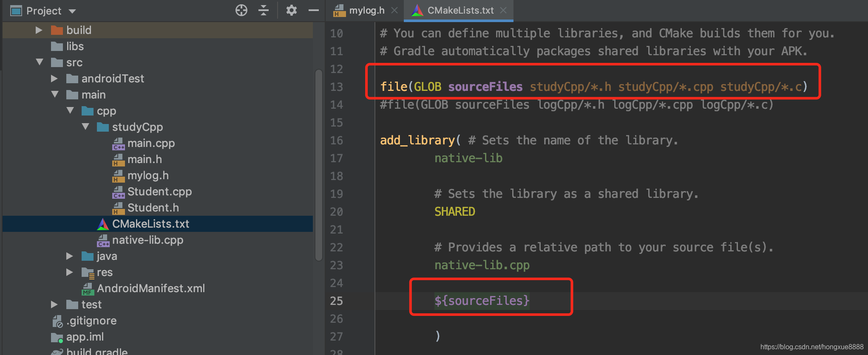Collapse the main folder arrow
The image size is (868, 355).
click(55, 95)
